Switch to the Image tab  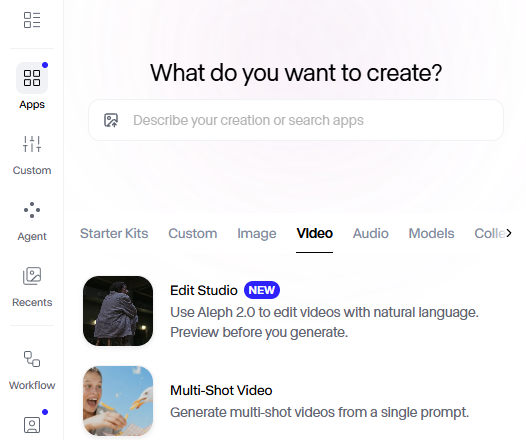click(257, 233)
